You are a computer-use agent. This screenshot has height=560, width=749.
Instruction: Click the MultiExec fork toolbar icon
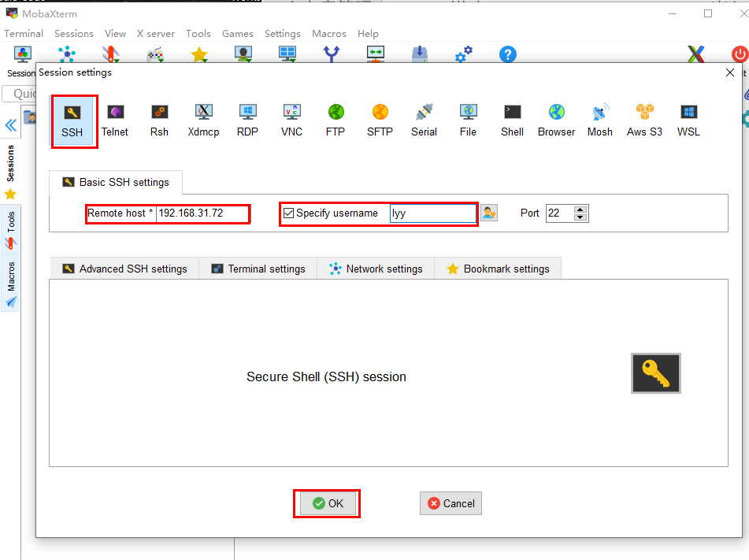[332, 54]
